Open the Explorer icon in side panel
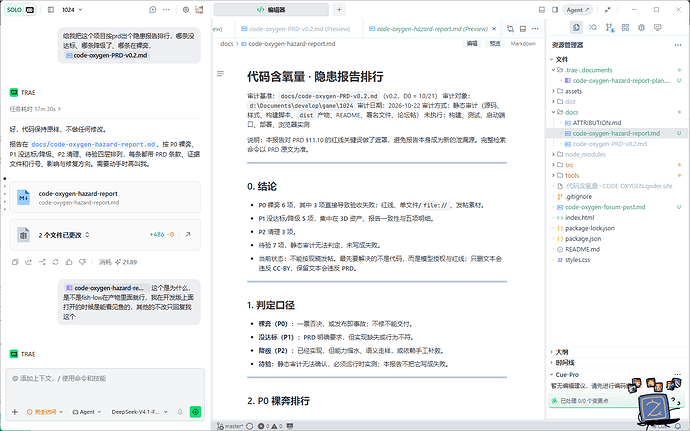This screenshot has width=690, height=431. click(x=576, y=27)
